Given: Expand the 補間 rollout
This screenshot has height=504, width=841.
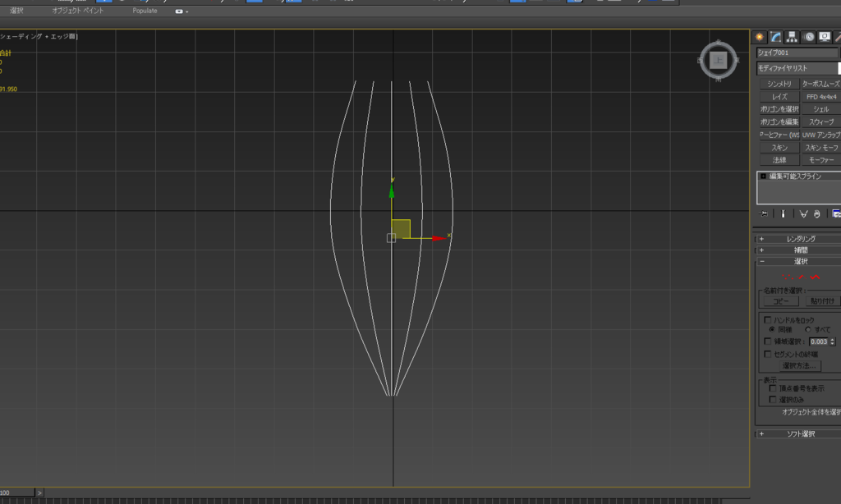Looking at the screenshot, I should 798,250.
